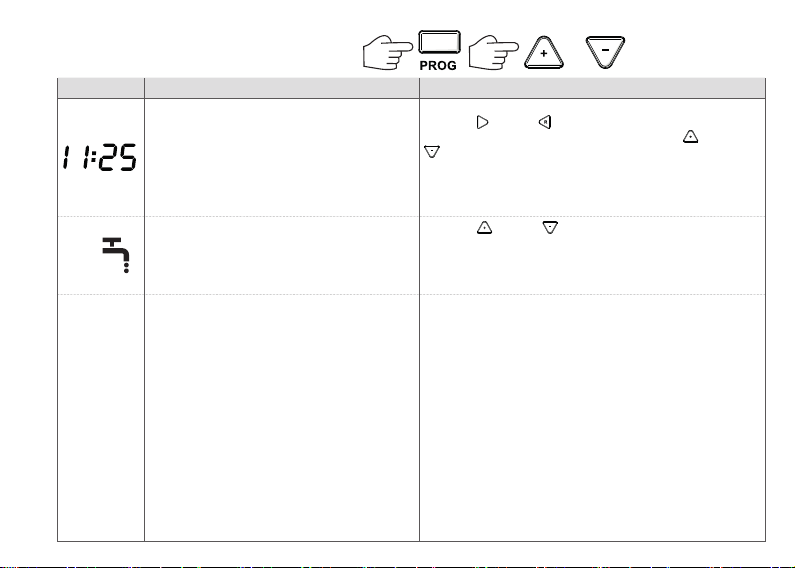Click the water tap faucet icon

click(116, 255)
